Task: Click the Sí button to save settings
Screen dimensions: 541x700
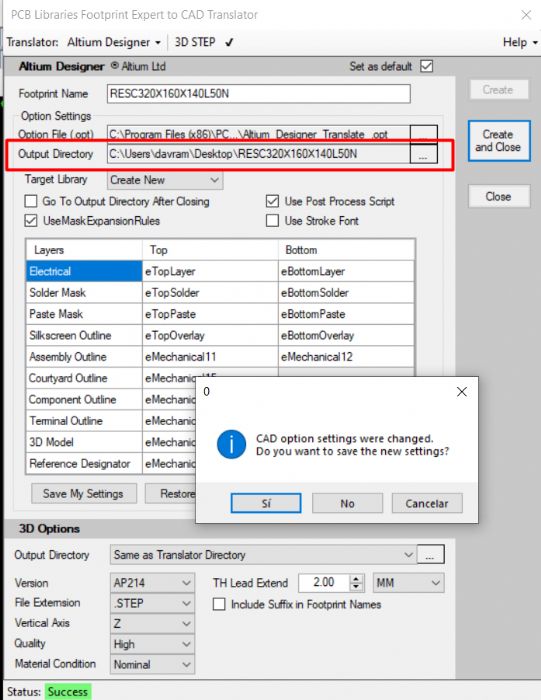Action: point(266,504)
